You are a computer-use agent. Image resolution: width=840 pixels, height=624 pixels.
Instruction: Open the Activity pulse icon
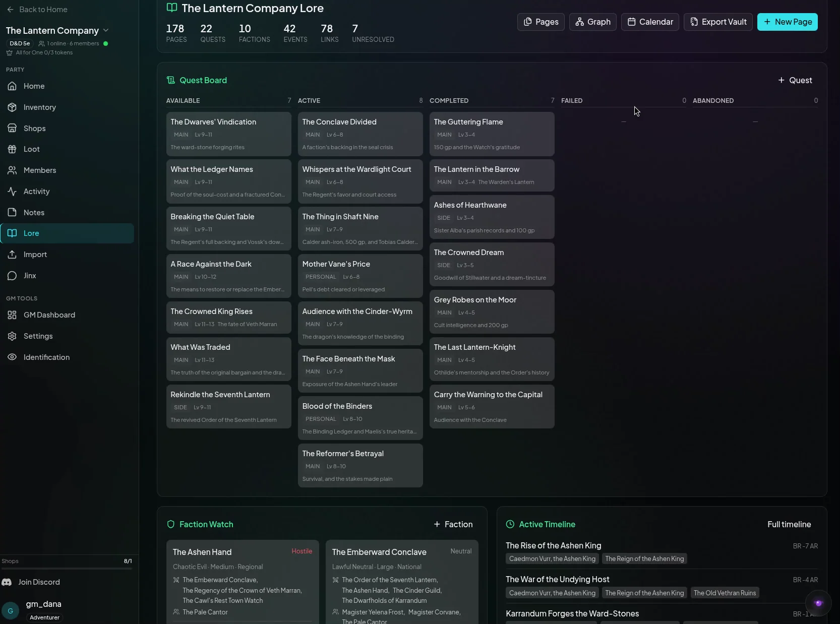click(13, 192)
